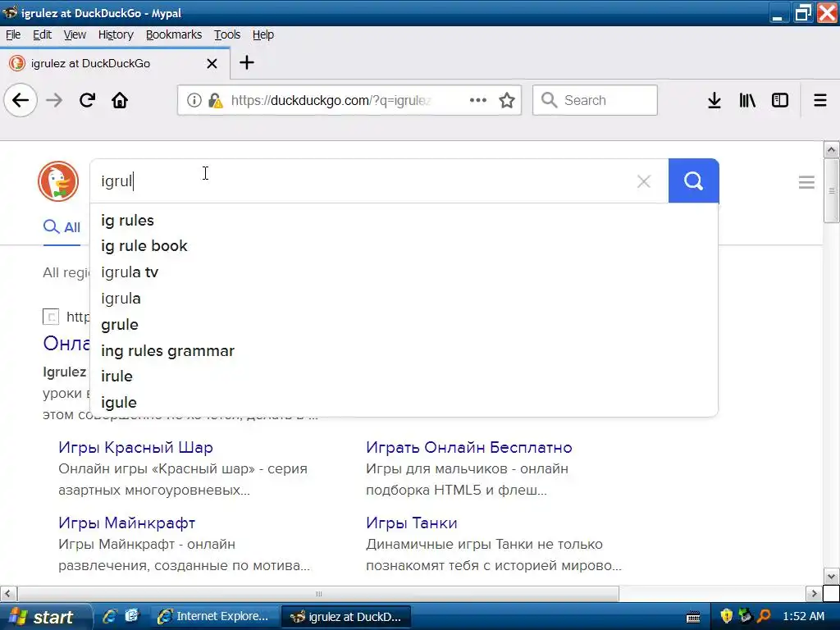Image resolution: width=840 pixels, height=630 pixels.
Task: Select igrulez at DuckD... taskbar button
Action: coord(346,617)
